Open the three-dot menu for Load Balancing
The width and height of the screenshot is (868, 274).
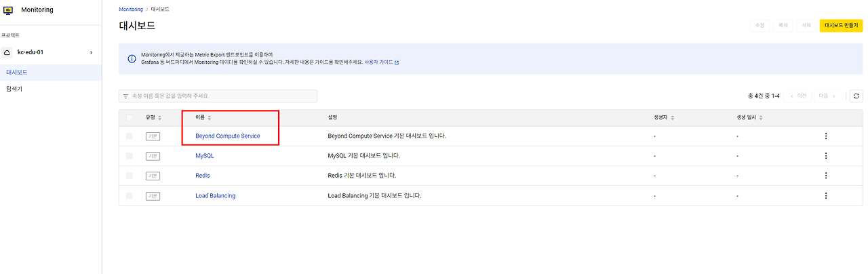point(825,196)
